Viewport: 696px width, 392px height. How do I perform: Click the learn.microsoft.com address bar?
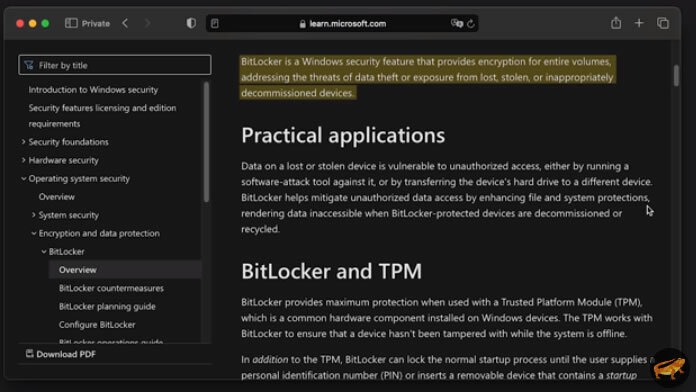[x=342, y=24]
